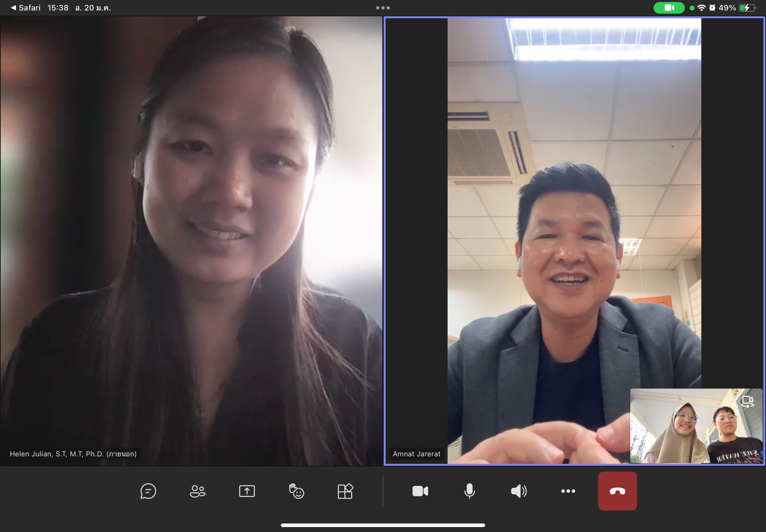Open the apps icon in call toolbar
The height and width of the screenshot is (532, 766).
coord(345,491)
